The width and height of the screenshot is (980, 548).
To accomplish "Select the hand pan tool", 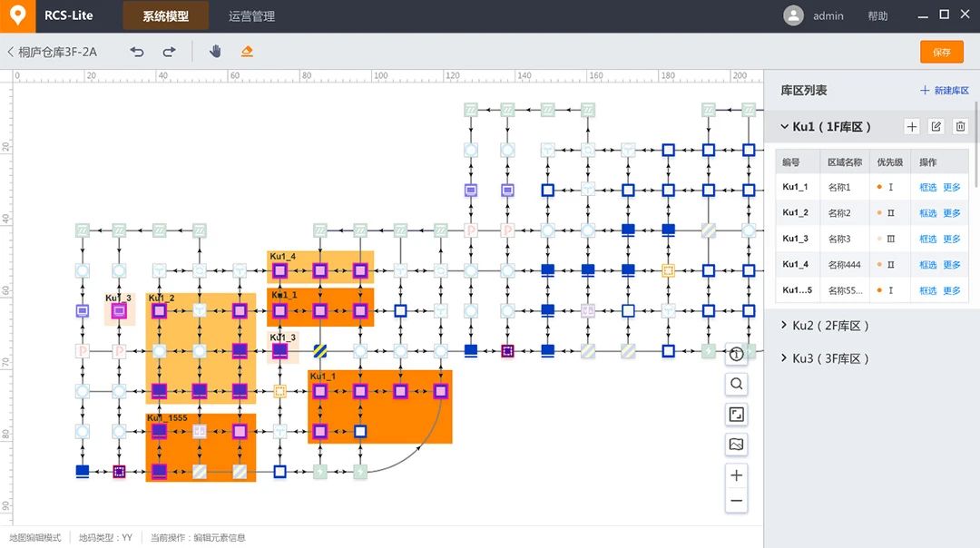I will point(215,52).
